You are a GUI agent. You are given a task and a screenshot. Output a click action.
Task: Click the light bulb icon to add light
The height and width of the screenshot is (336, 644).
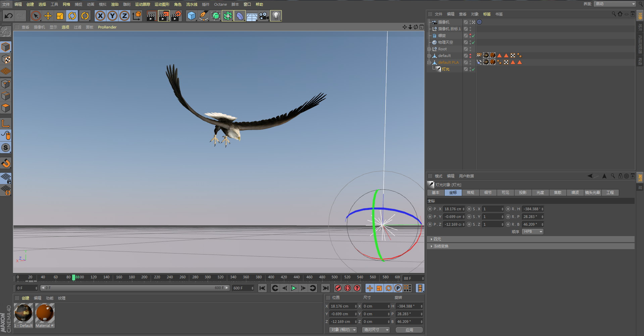[276, 16]
